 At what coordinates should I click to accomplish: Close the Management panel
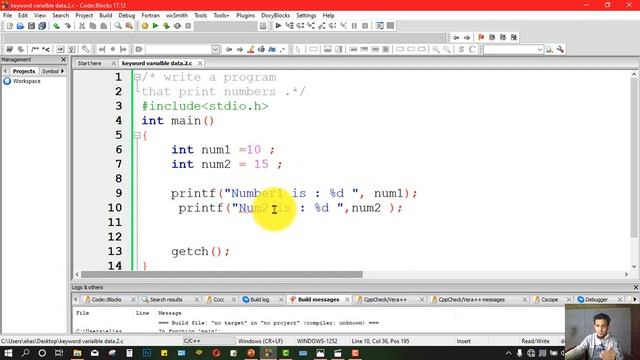[64, 60]
